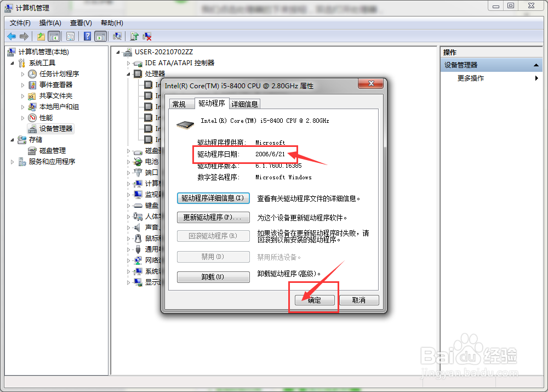This screenshot has width=548, height=392.
Task: Open the Properties sheet toolbar icon
Action: point(70,36)
